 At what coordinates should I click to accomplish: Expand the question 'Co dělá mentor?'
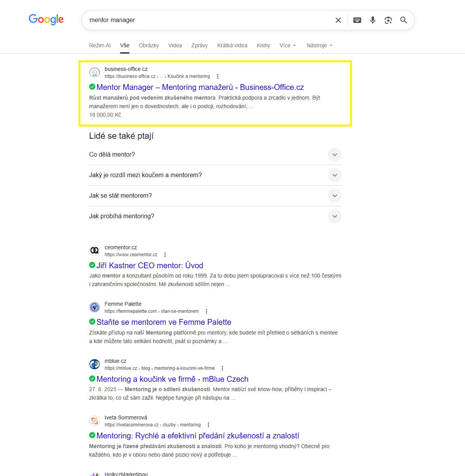tap(334, 155)
